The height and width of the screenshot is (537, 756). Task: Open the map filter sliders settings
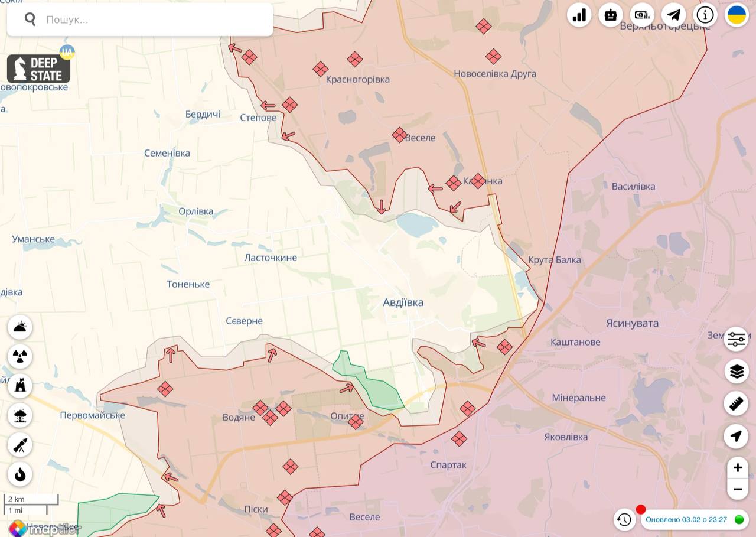pos(737,339)
